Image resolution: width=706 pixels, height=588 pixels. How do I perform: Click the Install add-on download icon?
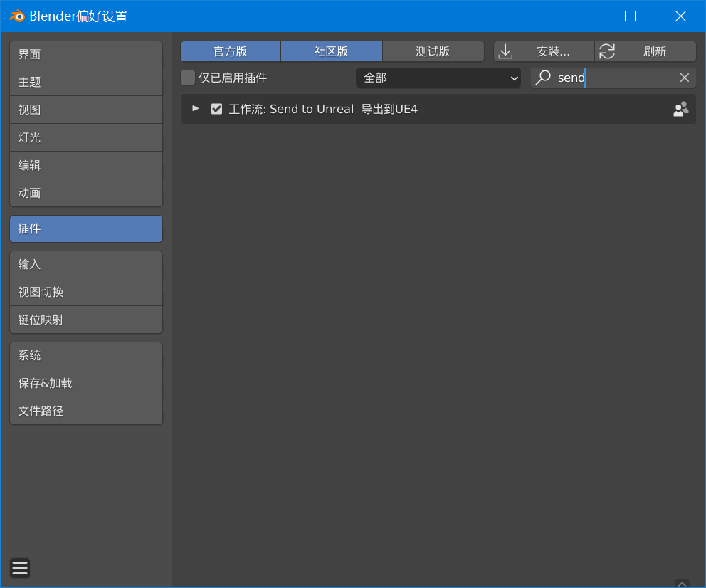[506, 51]
